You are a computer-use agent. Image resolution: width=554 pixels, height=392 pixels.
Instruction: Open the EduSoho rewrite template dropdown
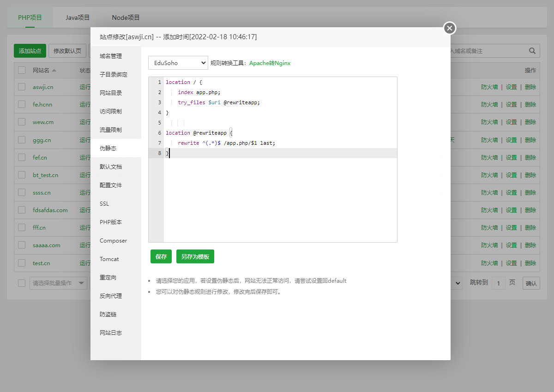click(x=178, y=63)
